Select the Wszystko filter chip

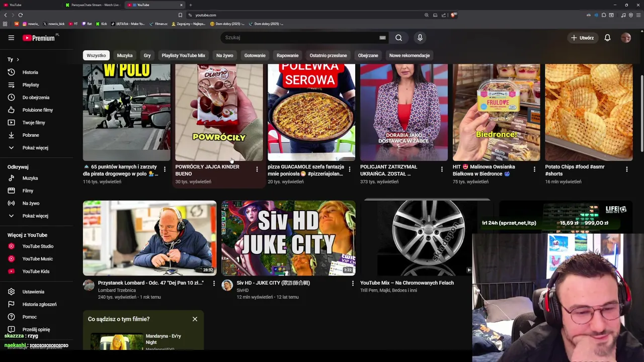pos(96,55)
